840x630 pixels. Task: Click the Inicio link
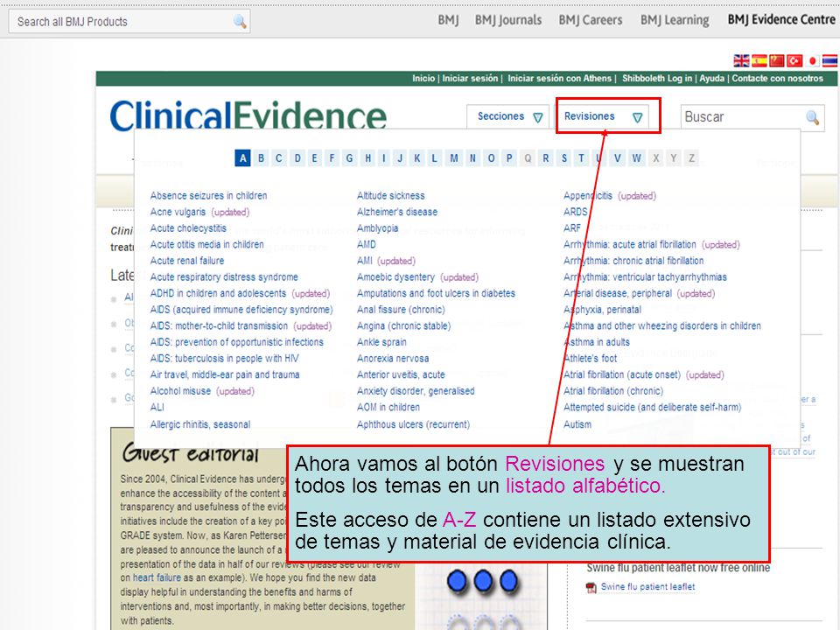coord(423,78)
